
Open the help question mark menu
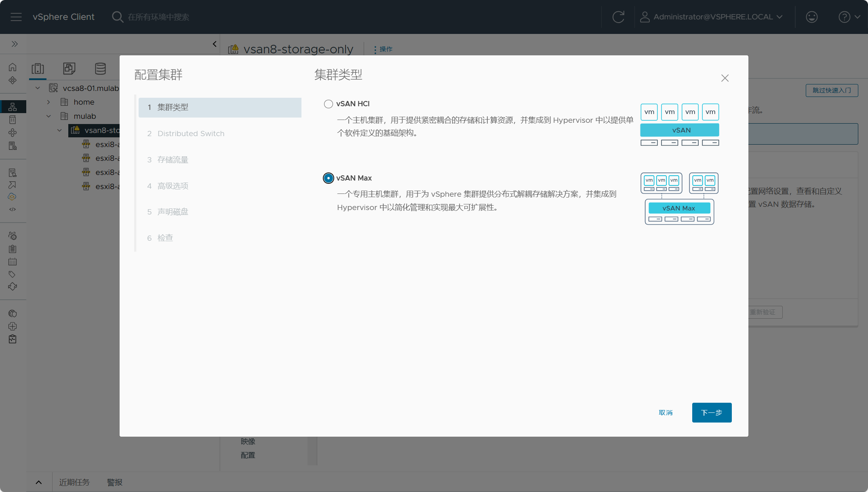(849, 17)
